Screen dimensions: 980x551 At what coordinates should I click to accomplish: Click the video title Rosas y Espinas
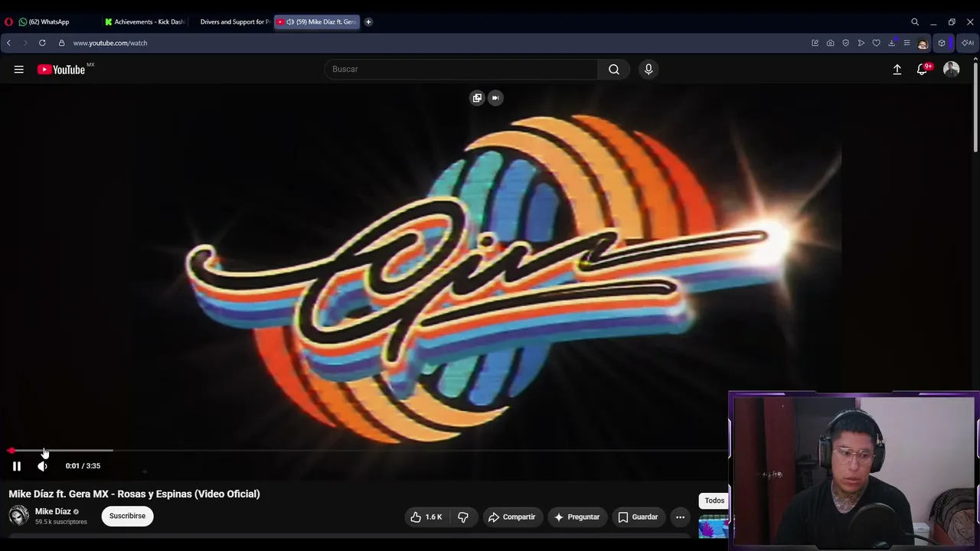tap(134, 494)
